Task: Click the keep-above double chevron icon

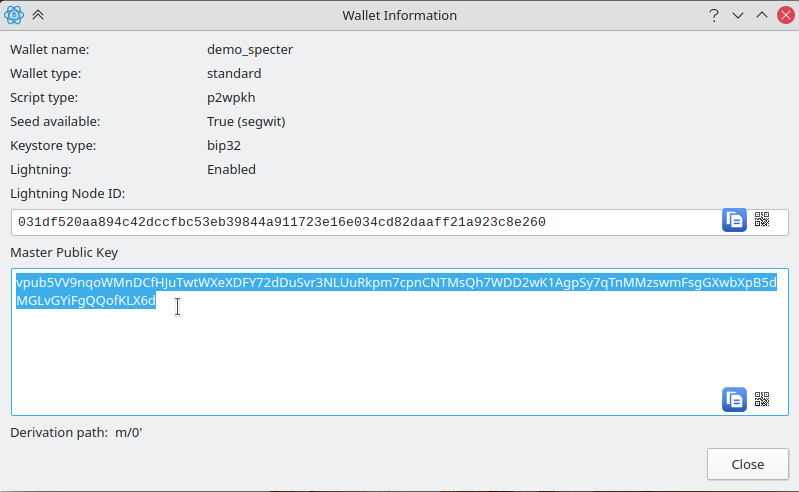Action: tap(38, 15)
